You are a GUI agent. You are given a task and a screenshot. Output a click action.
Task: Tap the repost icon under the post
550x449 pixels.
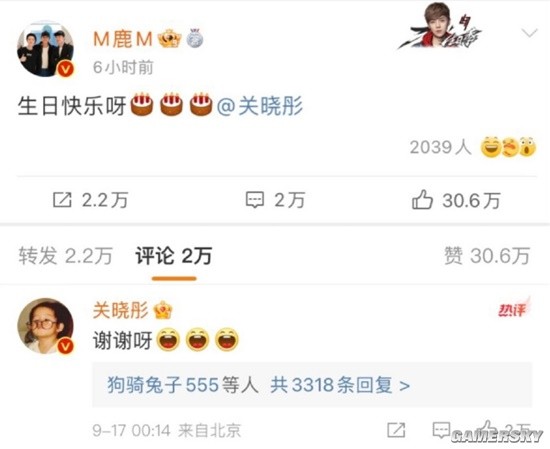(x=62, y=200)
